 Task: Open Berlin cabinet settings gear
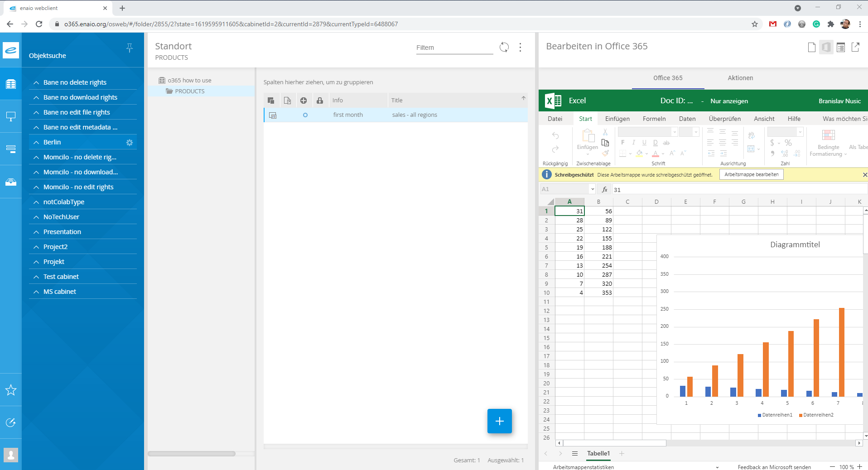(130, 143)
